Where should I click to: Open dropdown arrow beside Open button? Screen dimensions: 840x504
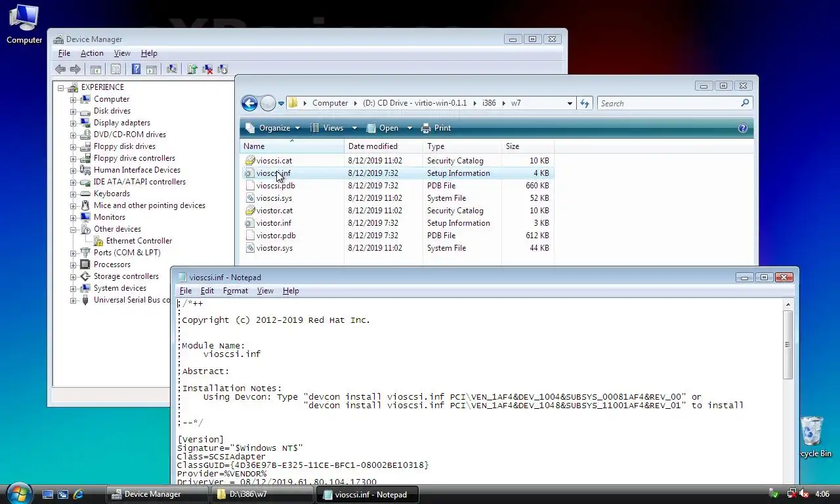(x=409, y=128)
